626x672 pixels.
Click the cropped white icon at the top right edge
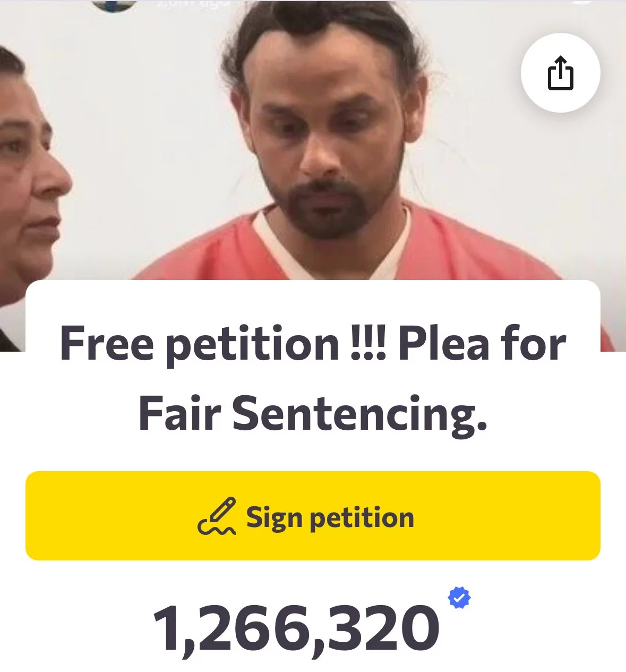tap(582, 2)
